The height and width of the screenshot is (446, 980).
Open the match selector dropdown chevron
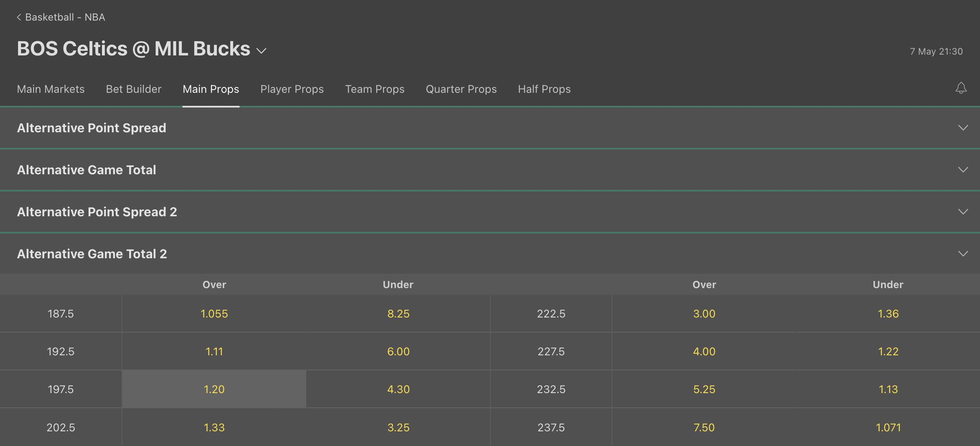coord(261,51)
